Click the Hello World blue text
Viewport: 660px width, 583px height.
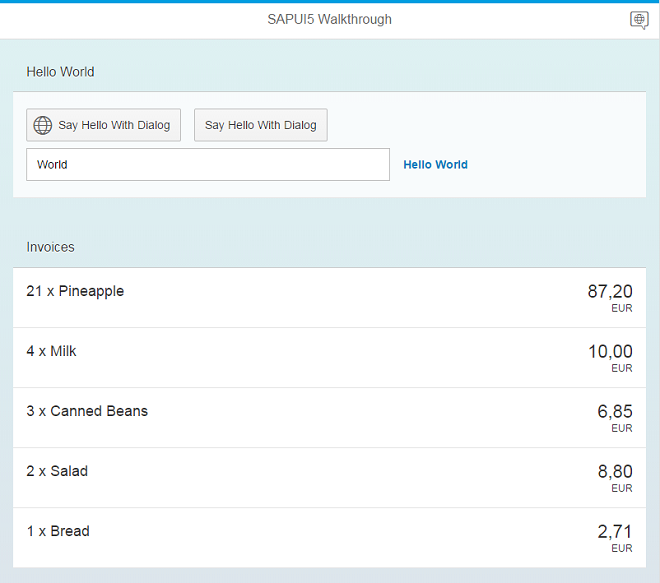(435, 165)
